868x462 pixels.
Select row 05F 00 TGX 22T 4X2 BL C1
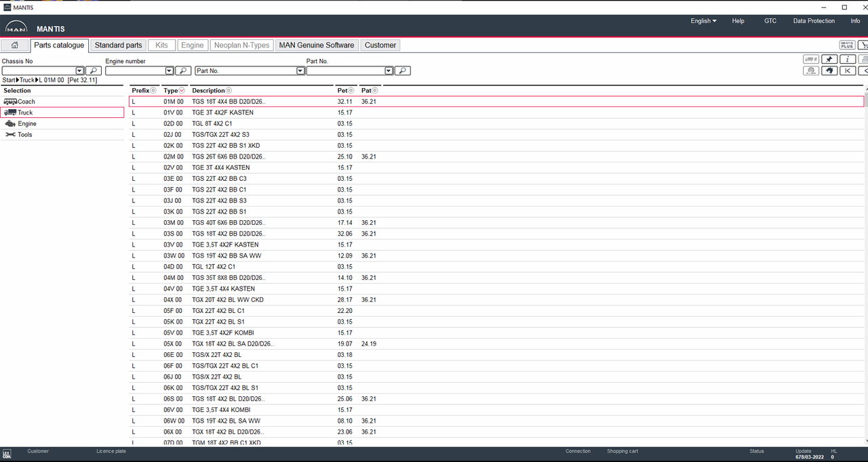pos(496,311)
